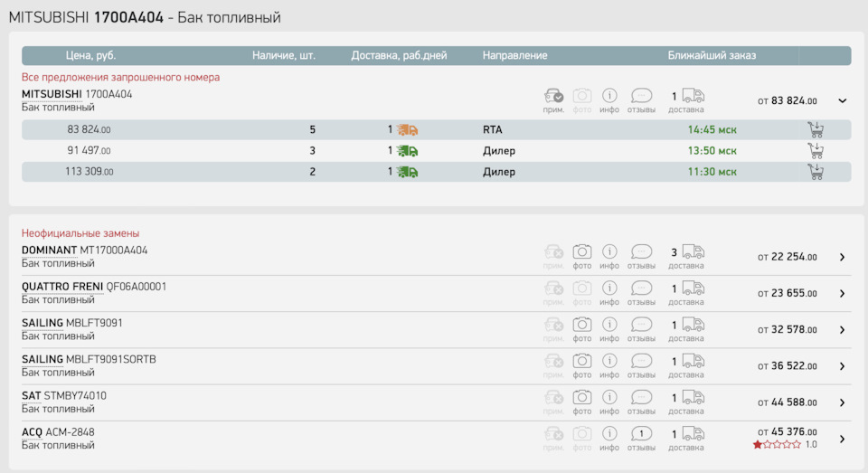
Task: Show info icon for MITSUBISHI 1700A404
Action: [x=609, y=96]
